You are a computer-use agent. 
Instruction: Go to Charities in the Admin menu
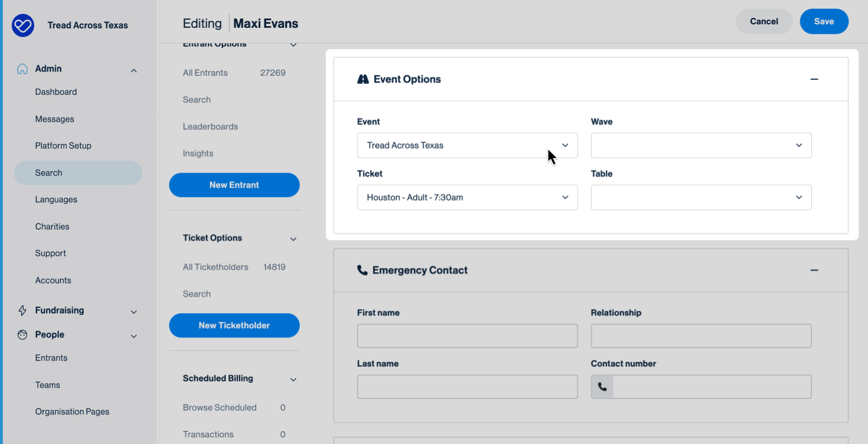click(x=52, y=226)
